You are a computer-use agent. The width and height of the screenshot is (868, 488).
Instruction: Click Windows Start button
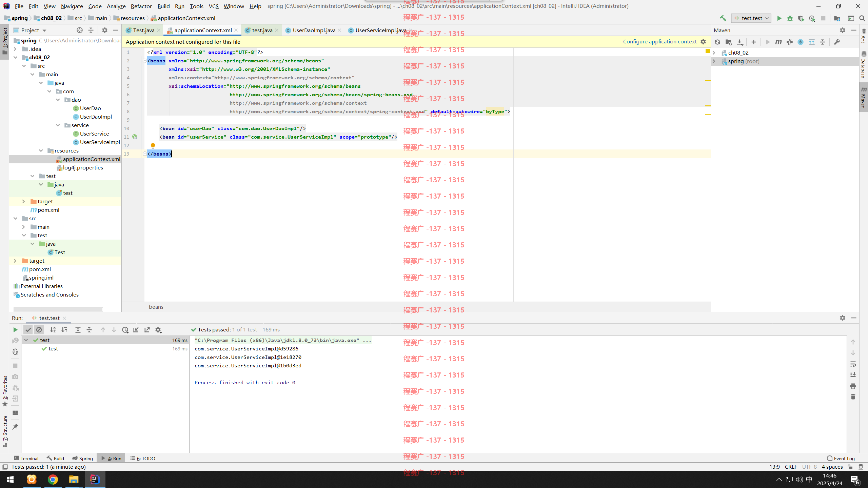pyautogui.click(x=10, y=479)
